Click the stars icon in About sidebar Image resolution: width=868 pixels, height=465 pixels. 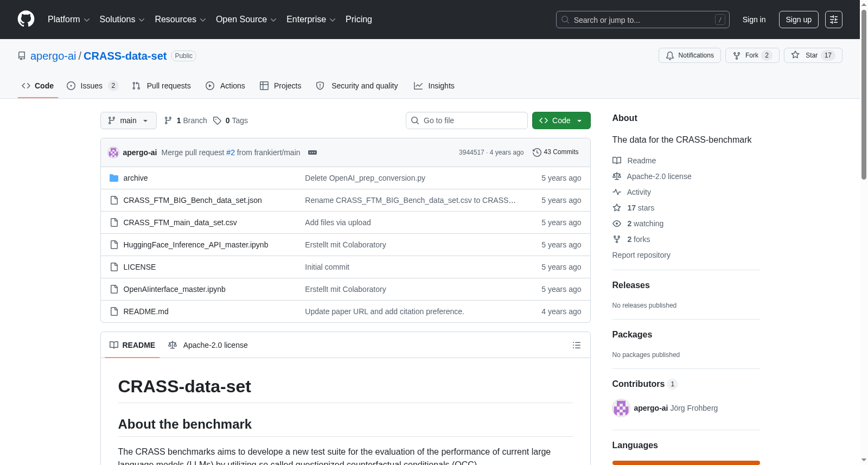tap(617, 208)
